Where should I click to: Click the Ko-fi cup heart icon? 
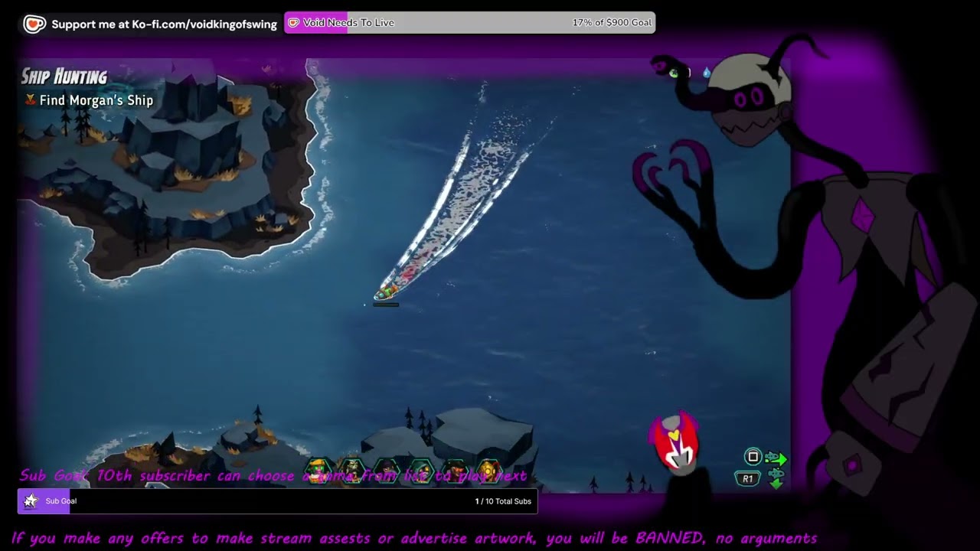click(34, 24)
